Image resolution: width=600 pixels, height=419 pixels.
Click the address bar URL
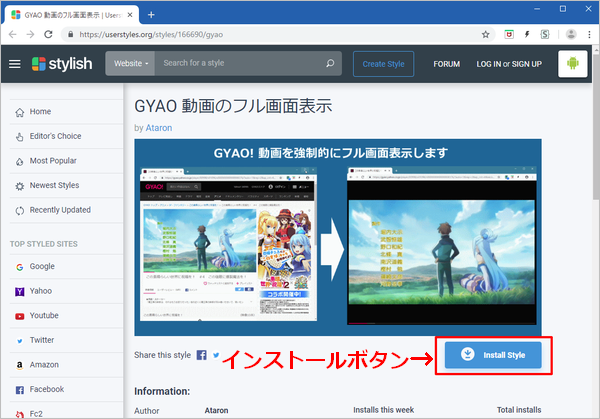151,34
